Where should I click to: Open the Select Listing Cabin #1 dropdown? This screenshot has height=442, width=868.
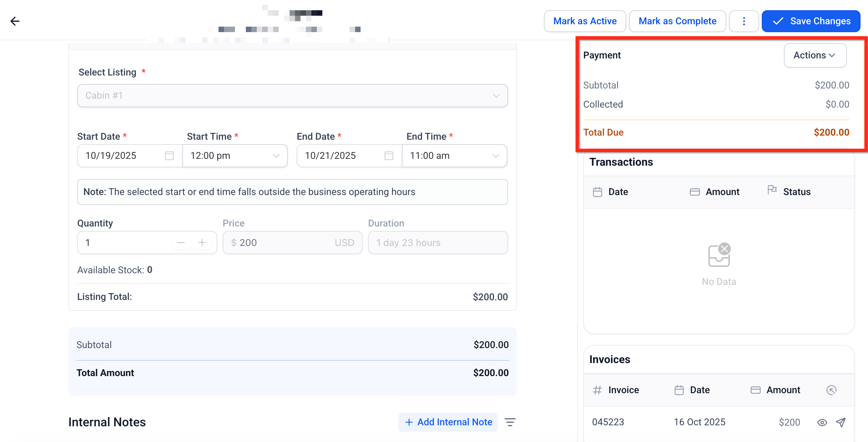click(292, 96)
